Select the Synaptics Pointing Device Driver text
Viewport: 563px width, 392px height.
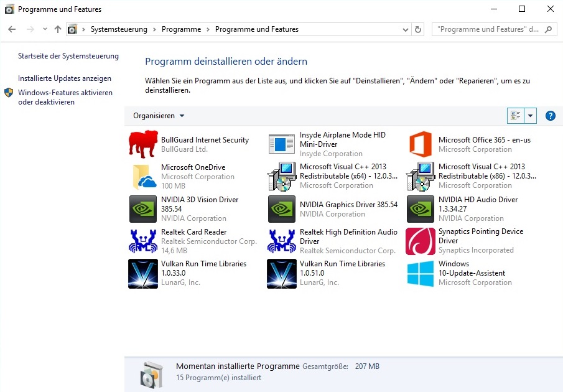481,236
